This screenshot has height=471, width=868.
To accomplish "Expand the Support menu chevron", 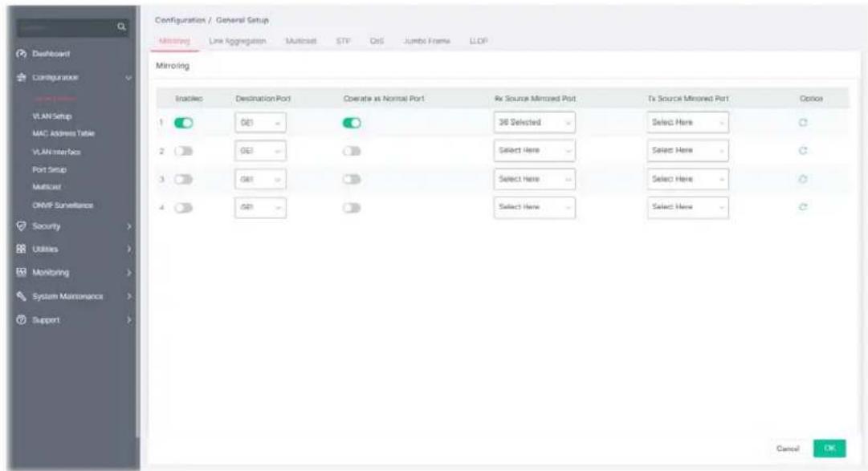I will click(x=128, y=320).
